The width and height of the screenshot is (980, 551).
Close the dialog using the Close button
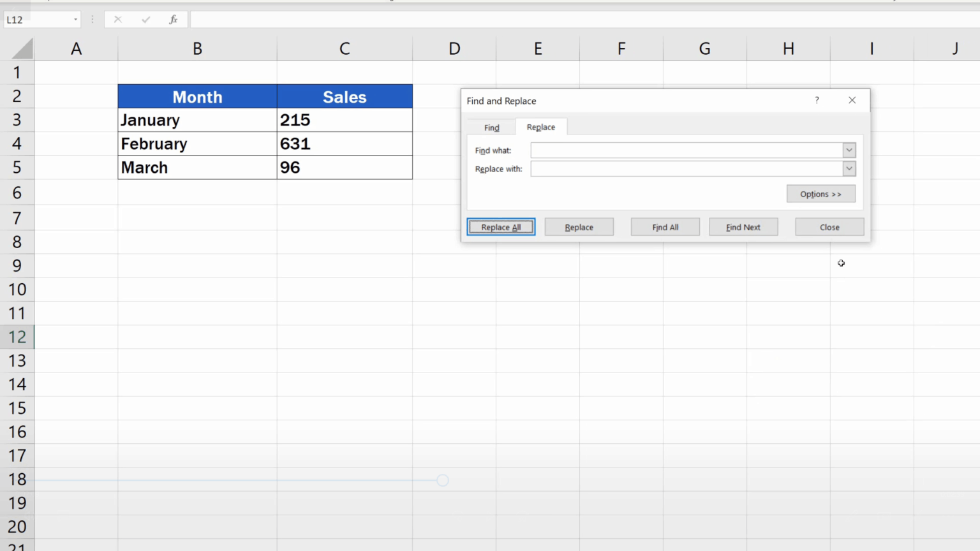pos(829,227)
